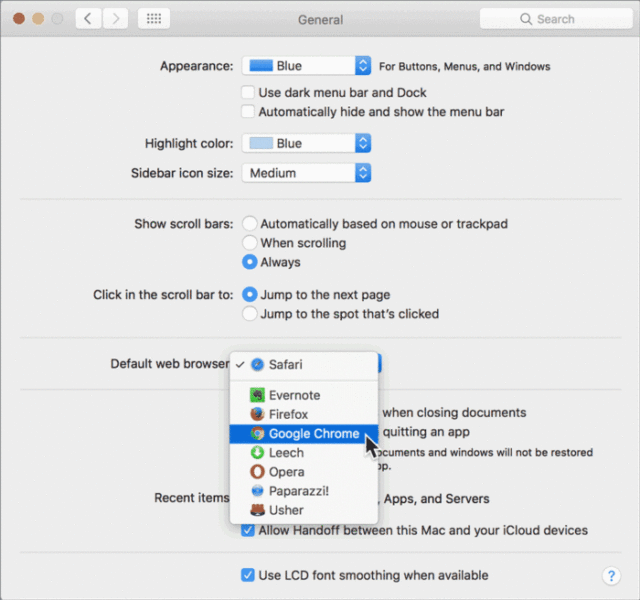Select When scrolling radio option

(x=249, y=243)
